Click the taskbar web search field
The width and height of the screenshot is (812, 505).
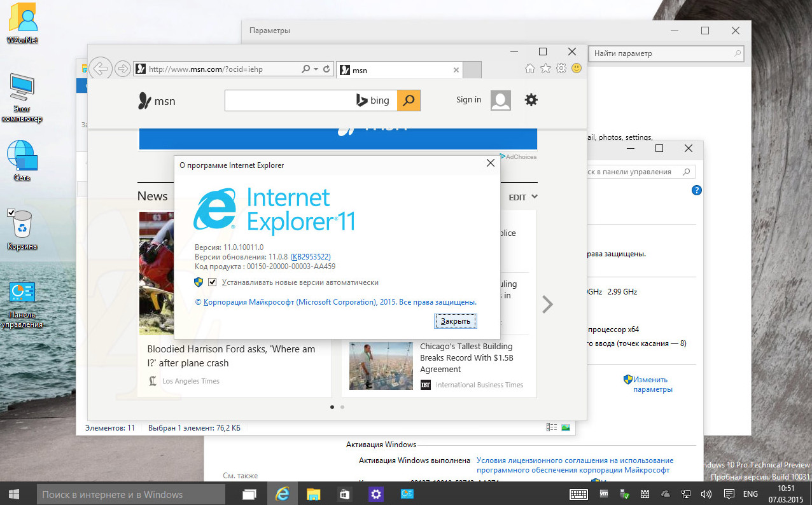click(x=130, y=494)
